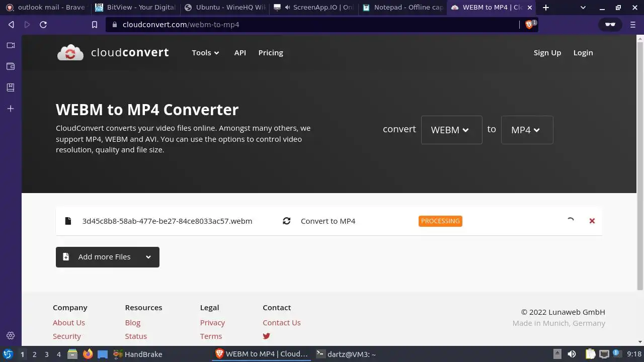Image resolution: width=644 pixels, height=362 pixels.
Task: Open sidebar settings gear icon
Action: tap(11, 336)
